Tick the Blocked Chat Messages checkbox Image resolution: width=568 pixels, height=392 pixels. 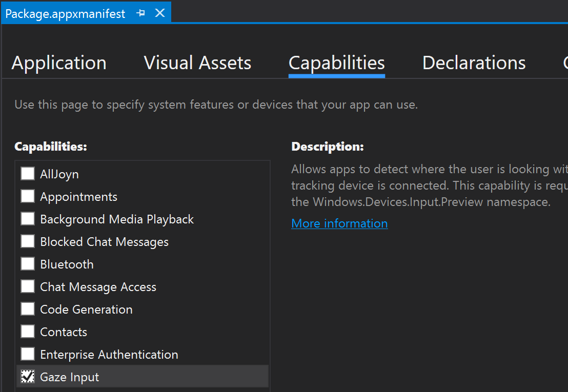point(28,241)
